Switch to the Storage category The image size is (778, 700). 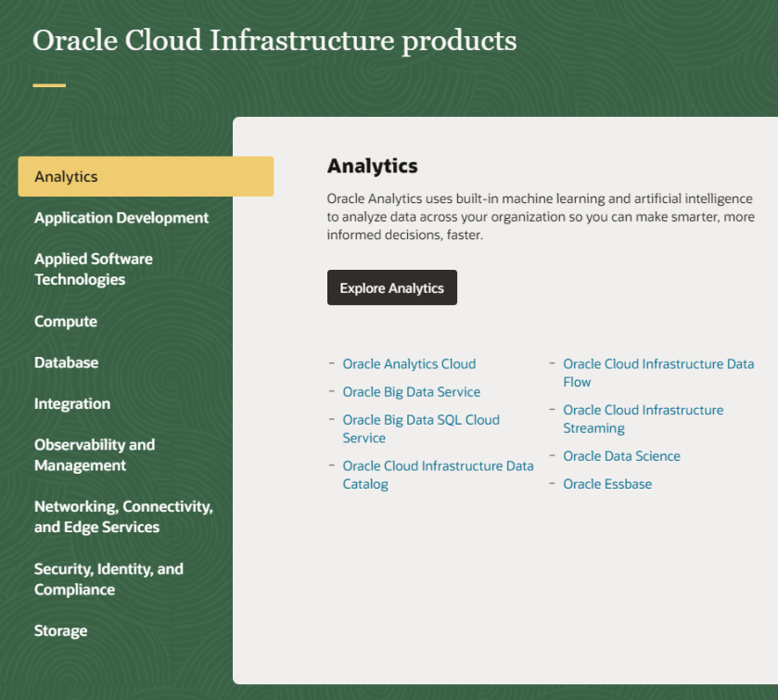click(60, 630)
